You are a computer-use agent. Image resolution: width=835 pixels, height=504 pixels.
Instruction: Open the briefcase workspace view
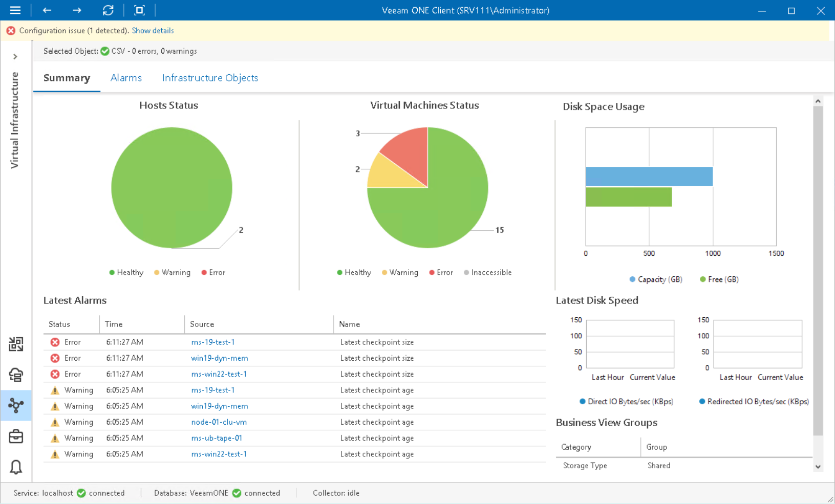(16, 436)
